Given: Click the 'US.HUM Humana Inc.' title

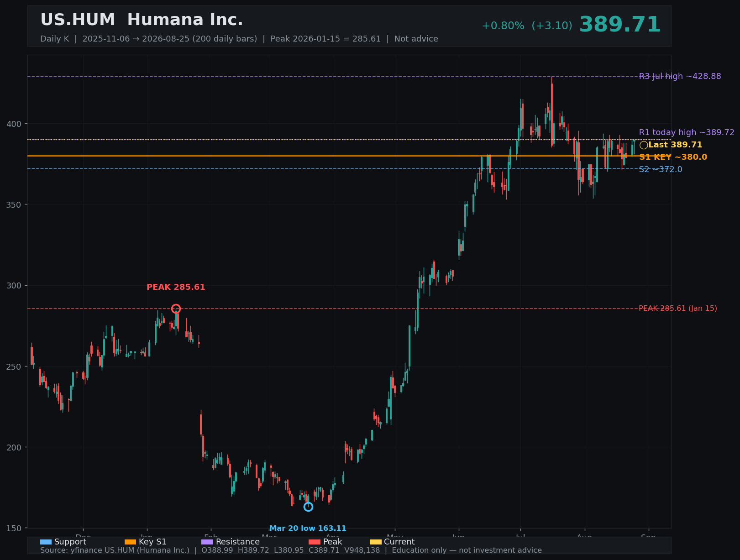Looking at the screenshot, I should [x=142, y=20].
